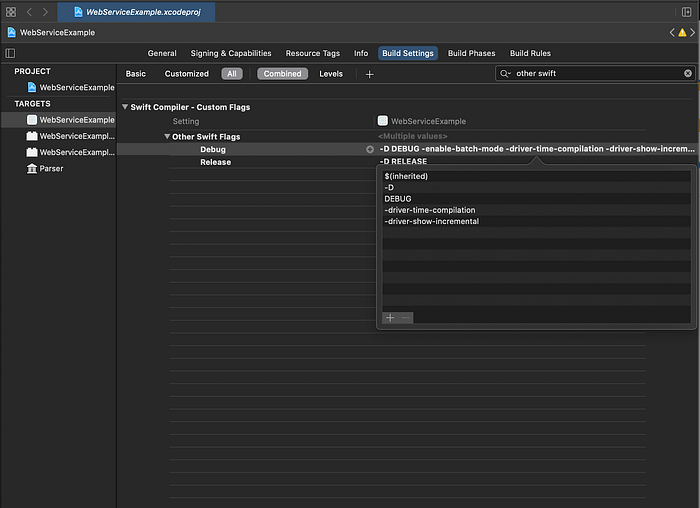700x508 pixels.
Task: Clear the search field text
Action: 688,74
